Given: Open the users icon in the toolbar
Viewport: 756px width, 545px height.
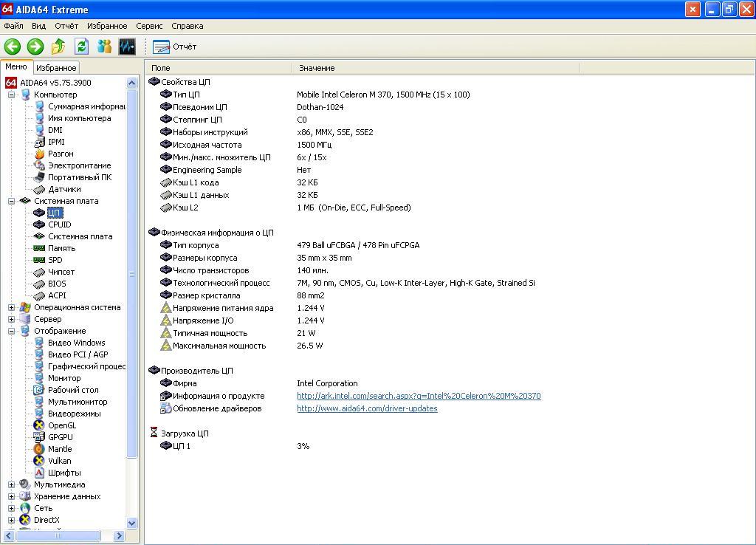Looking at the screenshot, I should coord(104,47).
